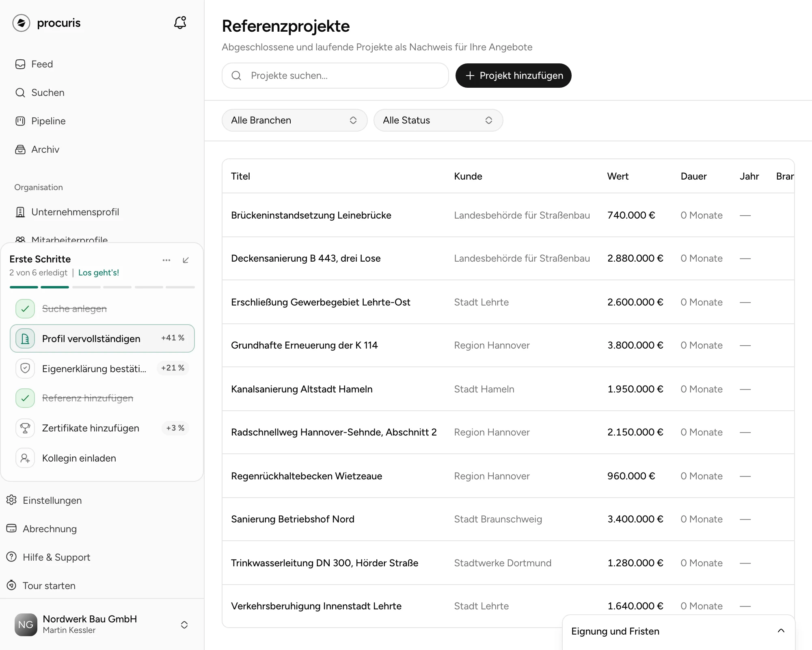Image resolution: width=812 pixels, height=650 pixels.
Task: Click the Kollegin einladen person icon
Action: (25, 458)
